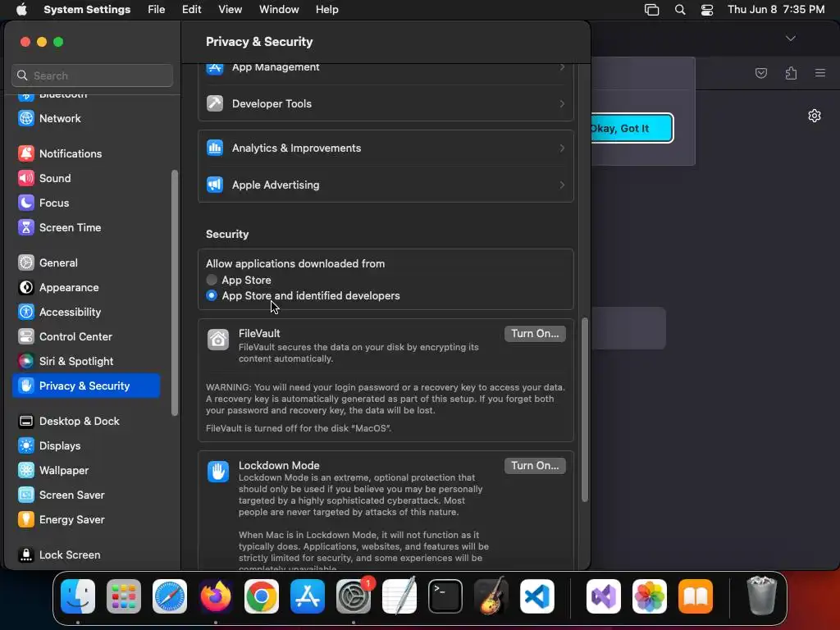Select App Store and identified developers option
This screenshot has height=630, width=840.
coord(212,295)
